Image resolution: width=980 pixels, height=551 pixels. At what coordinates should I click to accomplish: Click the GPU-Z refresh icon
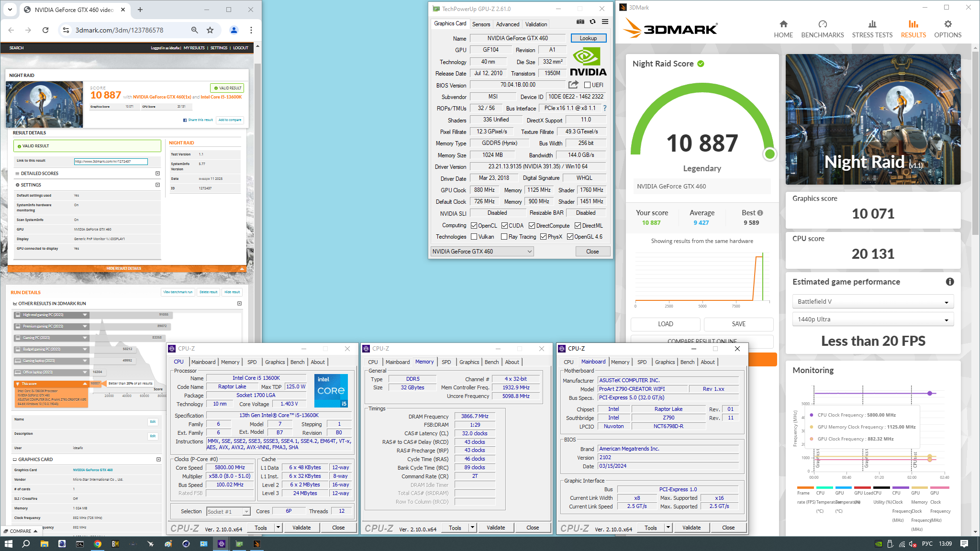(x=592, y=22)
